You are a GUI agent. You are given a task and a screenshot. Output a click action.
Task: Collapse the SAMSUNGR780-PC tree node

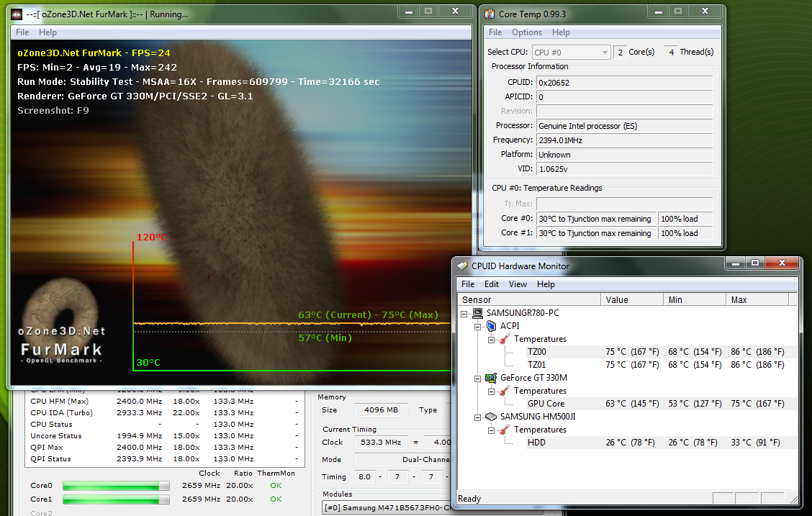pyautogui.click(x=464, y=314)
